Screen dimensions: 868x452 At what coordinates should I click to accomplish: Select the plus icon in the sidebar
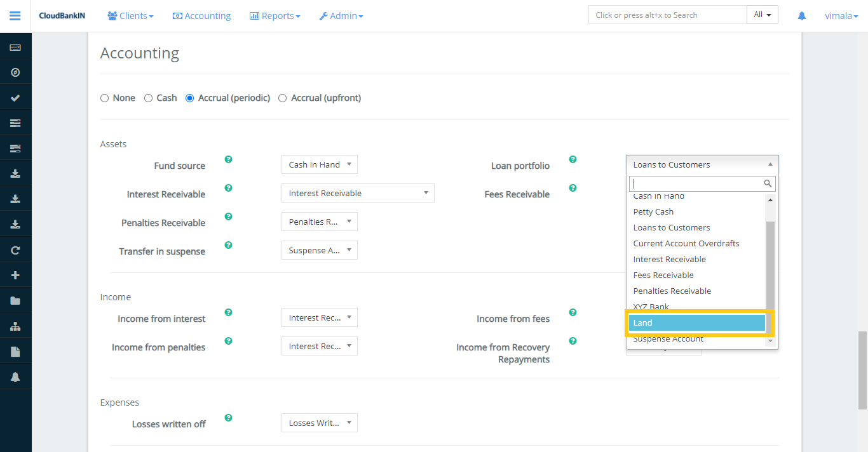point(15,274)
